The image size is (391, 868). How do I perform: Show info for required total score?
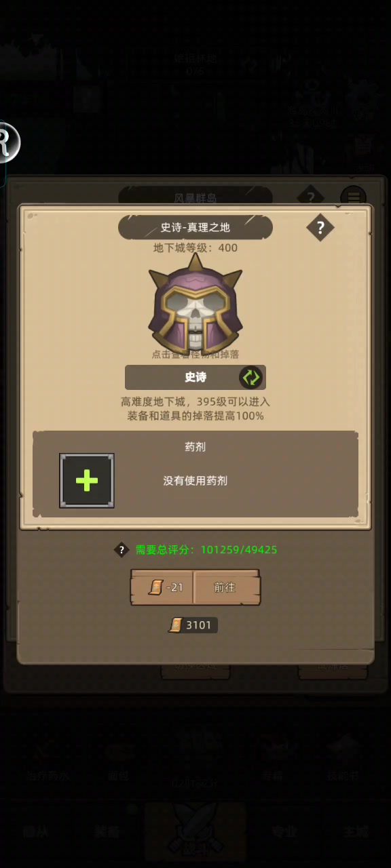tap(121, 550)
